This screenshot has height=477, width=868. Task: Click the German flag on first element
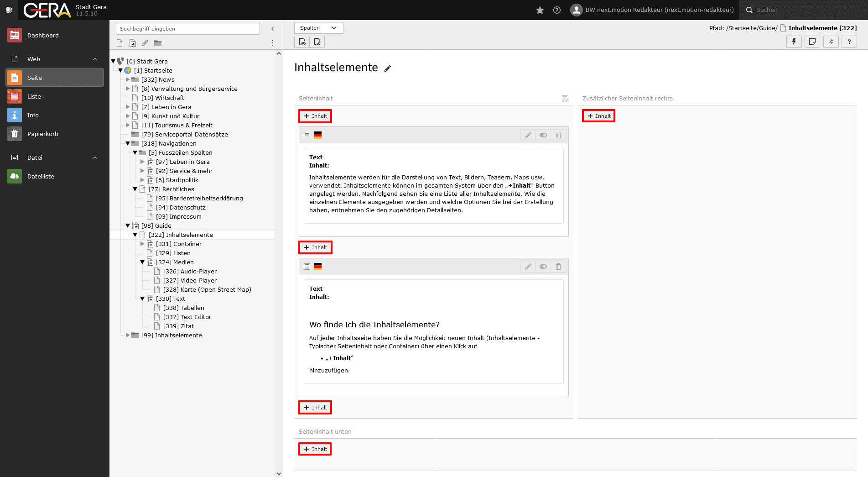coord(318,135)
